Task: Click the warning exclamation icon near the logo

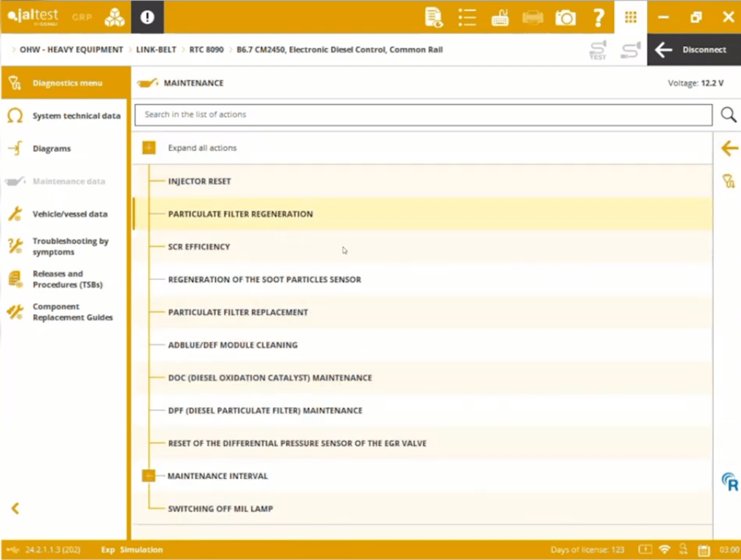Action: click(147, 17)
